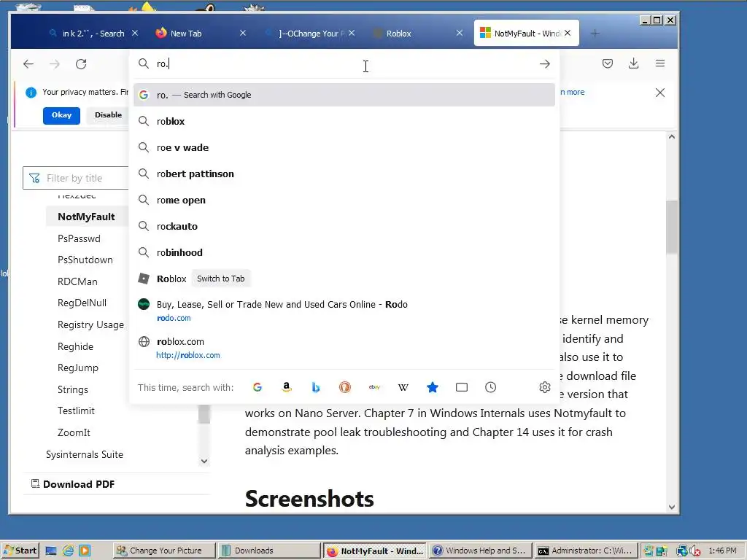Open Strings in the sidebar list
Viewport: 747px width, 560px height.
(x=73, y=389)
